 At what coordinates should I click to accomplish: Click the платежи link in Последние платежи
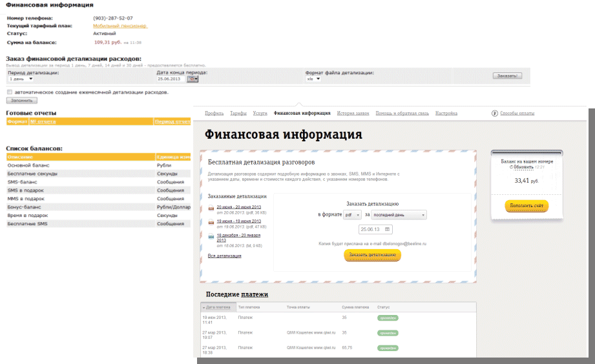pyautogui.click(x=255, y=294)
